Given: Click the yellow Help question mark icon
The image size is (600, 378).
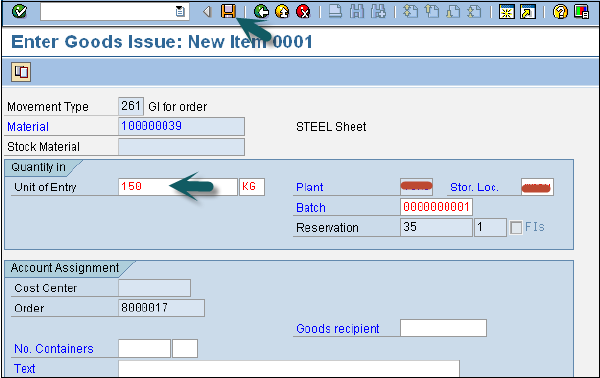Looking at the screenshot, I should (x=560, y=12).
